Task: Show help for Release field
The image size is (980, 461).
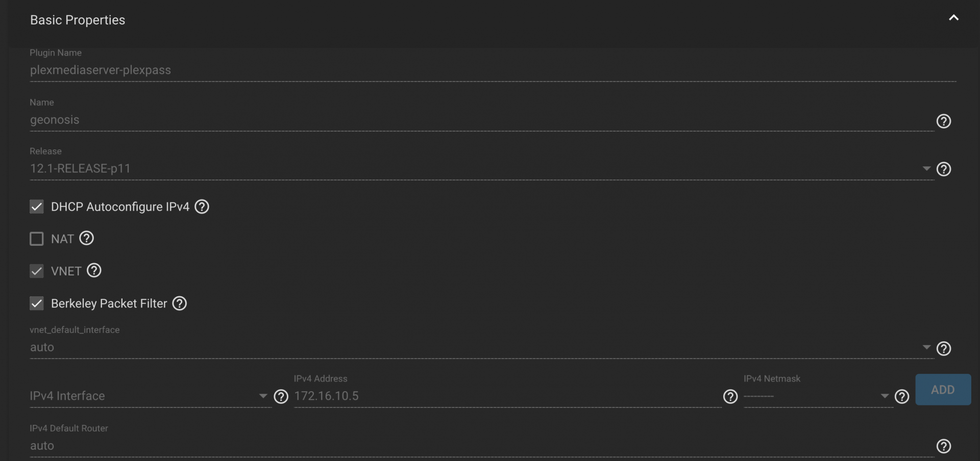Action: [x=943, y=169]
